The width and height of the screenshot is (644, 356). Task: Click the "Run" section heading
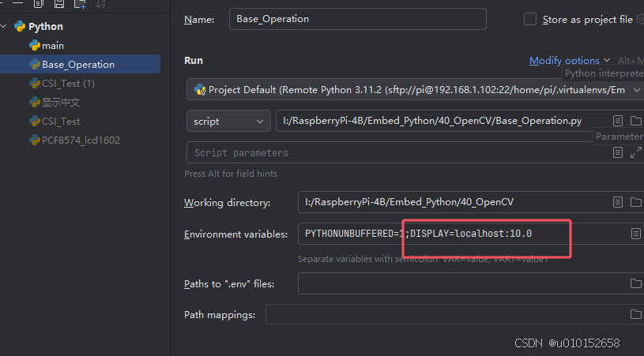(194, 60)
